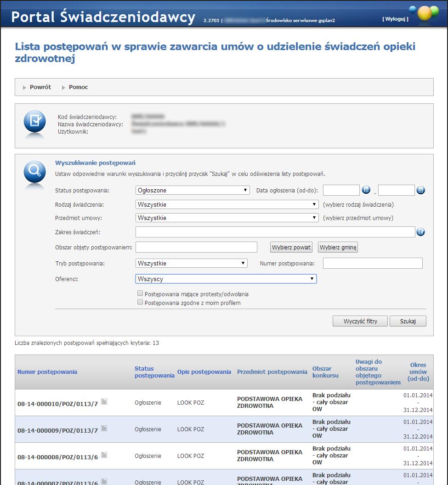Open Przedmiot umowy dropdown
This screenshot has width=448, height=485.
click(227, 218)
